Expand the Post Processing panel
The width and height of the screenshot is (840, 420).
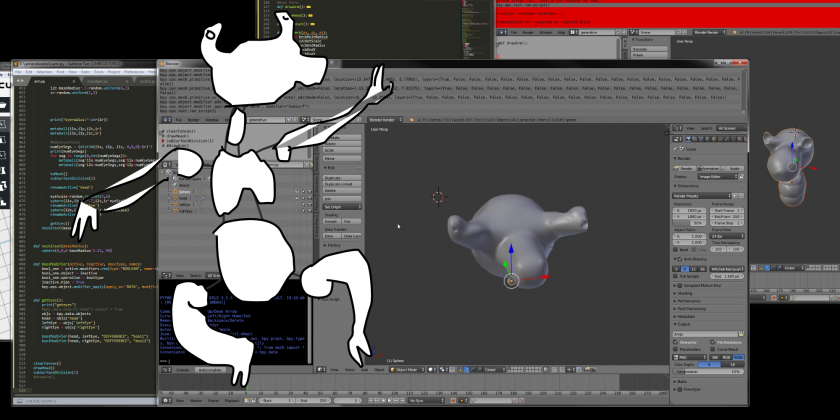(692, 309)
